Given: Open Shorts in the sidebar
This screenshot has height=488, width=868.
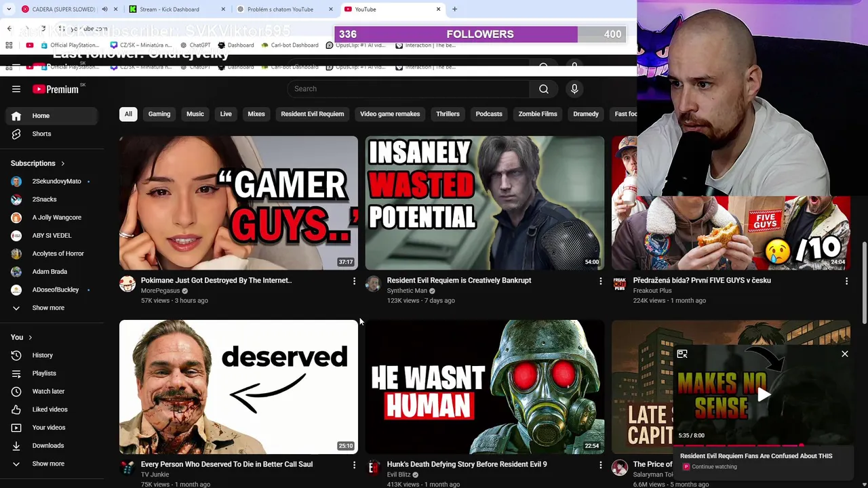Looking at the screenshot, I should click(52, 134).
